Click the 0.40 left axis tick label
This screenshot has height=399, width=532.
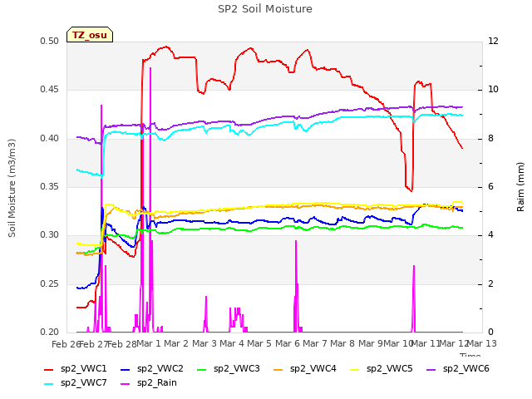(50, 139)
